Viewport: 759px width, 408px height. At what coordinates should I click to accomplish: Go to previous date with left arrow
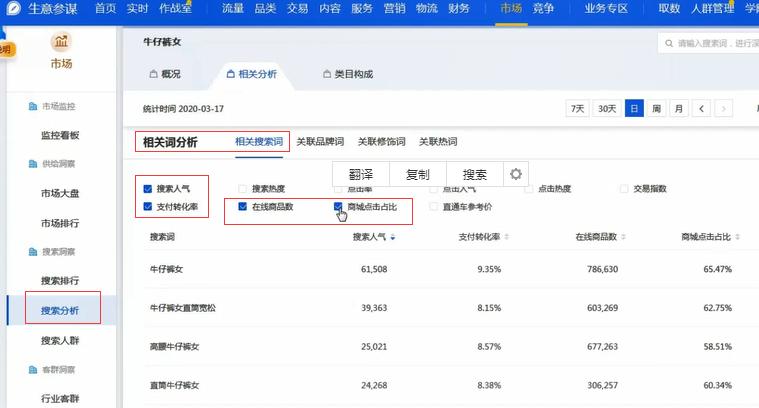click(701, 108)
